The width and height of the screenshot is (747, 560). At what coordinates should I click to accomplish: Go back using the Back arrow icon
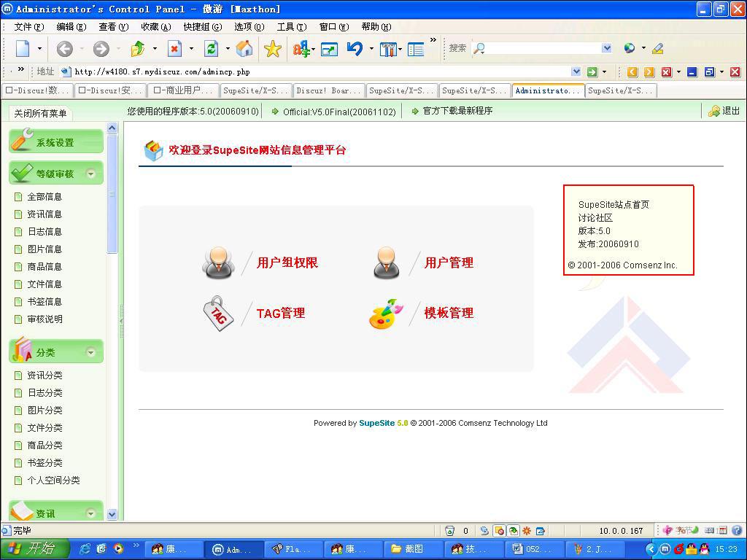click(x=65, y=49)
